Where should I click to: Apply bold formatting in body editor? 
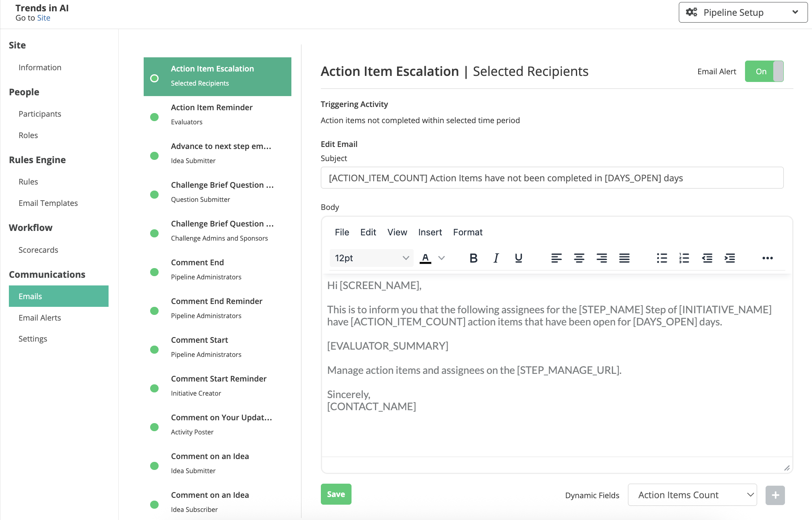pyautogui.click(x=473, y=258)
